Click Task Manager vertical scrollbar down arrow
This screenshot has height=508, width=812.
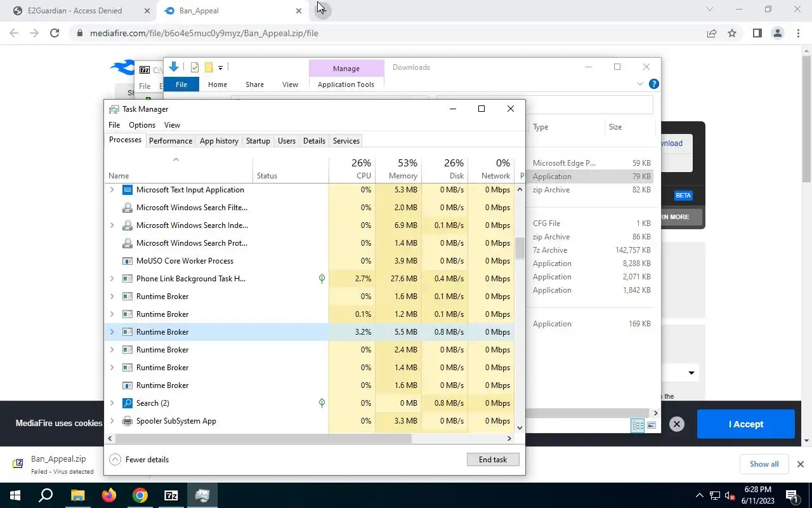[520, 428]
